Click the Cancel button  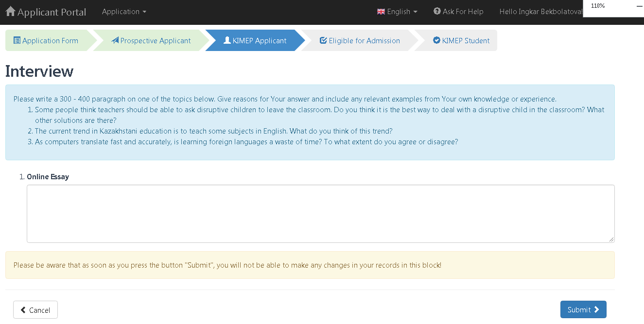point(35,310)
